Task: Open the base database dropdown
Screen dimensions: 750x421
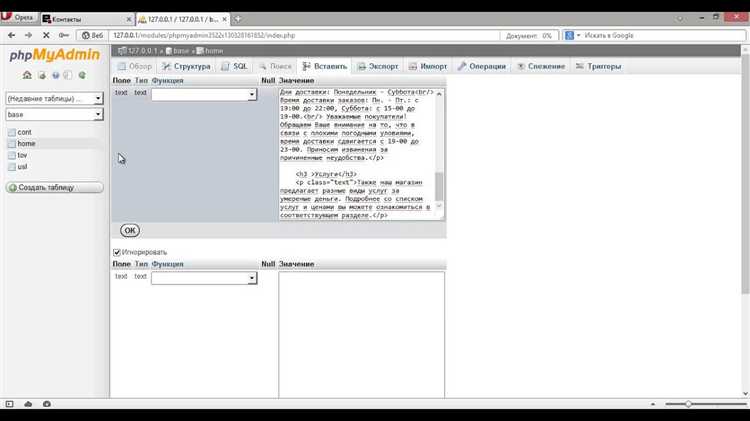Action: (54, 115)
